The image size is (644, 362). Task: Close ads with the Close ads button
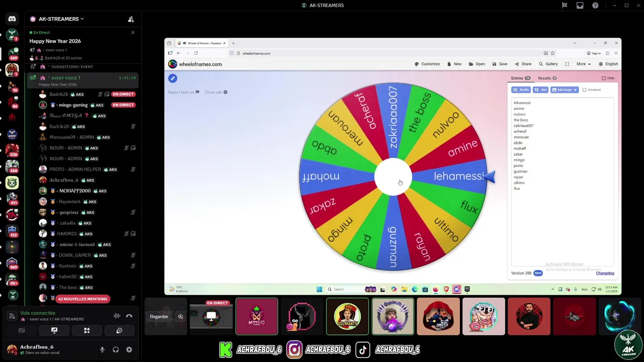[x=216, y=92]
